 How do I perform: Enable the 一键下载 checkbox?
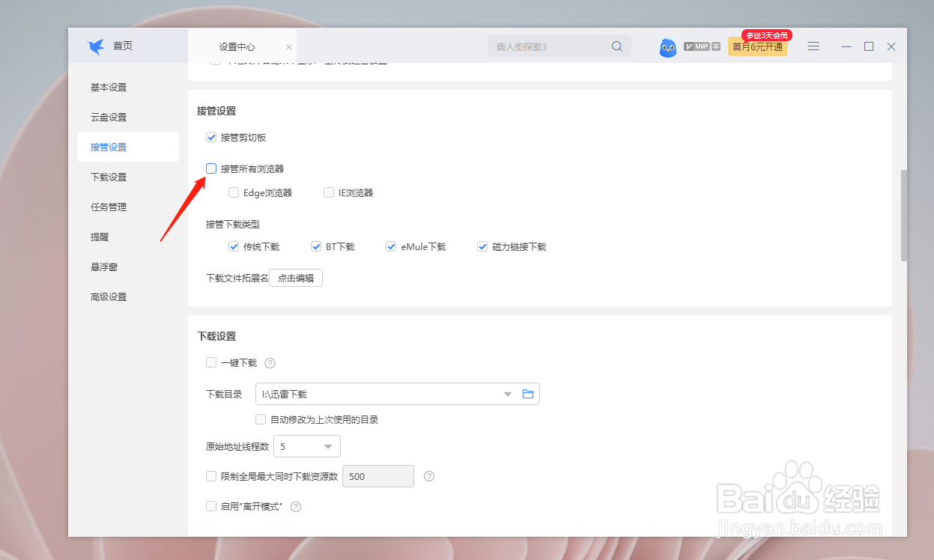(x=210, y=362)
